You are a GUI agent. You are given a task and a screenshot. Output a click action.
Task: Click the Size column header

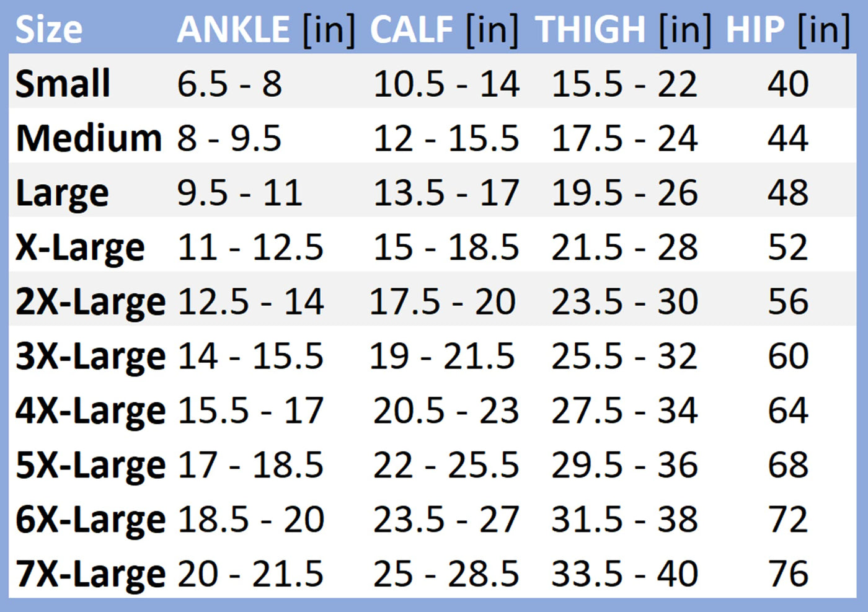48,29
